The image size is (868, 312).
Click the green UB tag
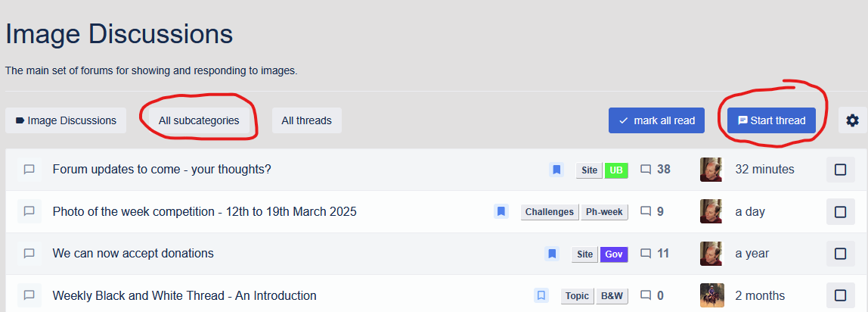[x=616, y=170]
